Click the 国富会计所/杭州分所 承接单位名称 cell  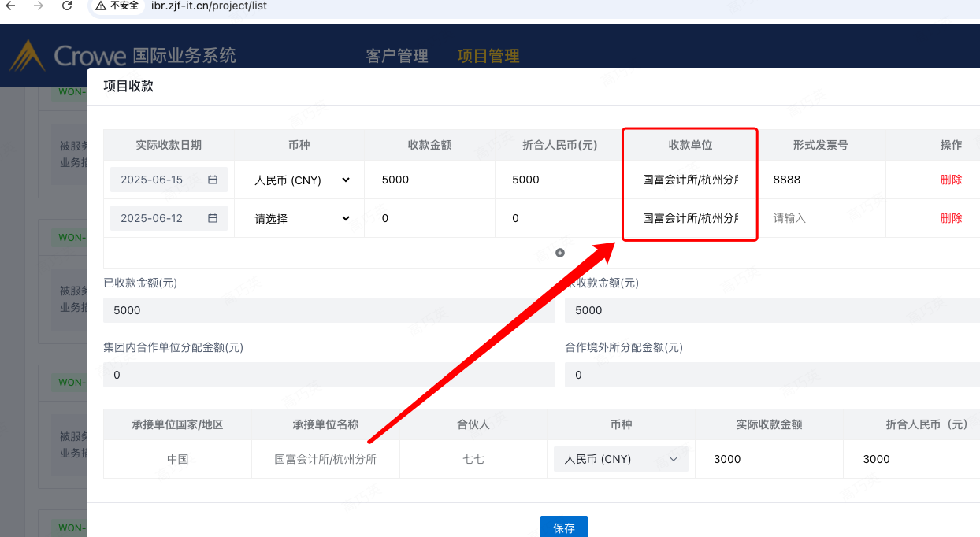click(x=325, y=459)
